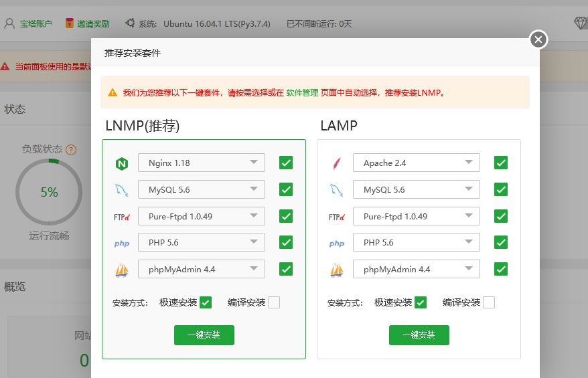The width and height of the screenshot is (588, 378).
Task: Click the LAMP heading
Action: click(339, 126)
